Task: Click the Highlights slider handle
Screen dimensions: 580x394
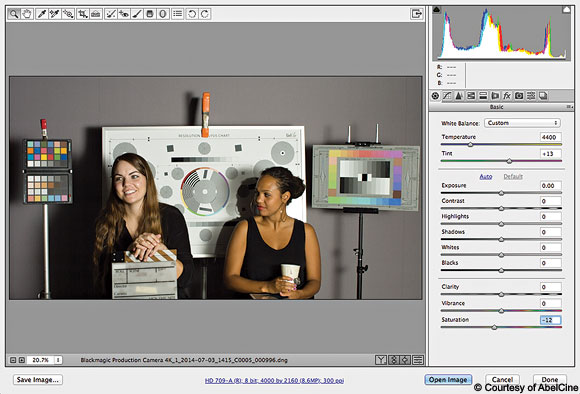Action: [501, 224]
